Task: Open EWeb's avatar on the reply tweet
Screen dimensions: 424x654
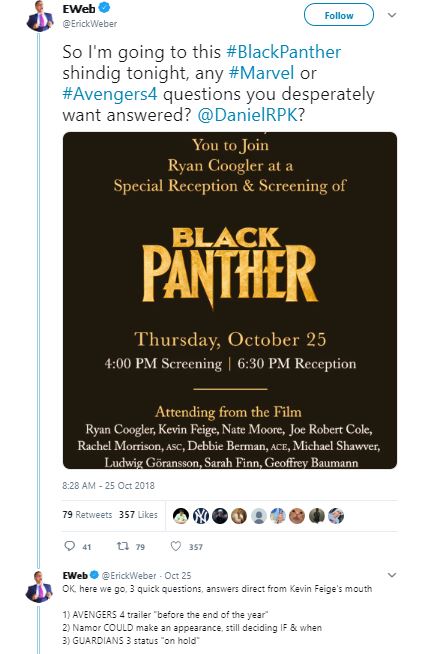Action: 40,586
